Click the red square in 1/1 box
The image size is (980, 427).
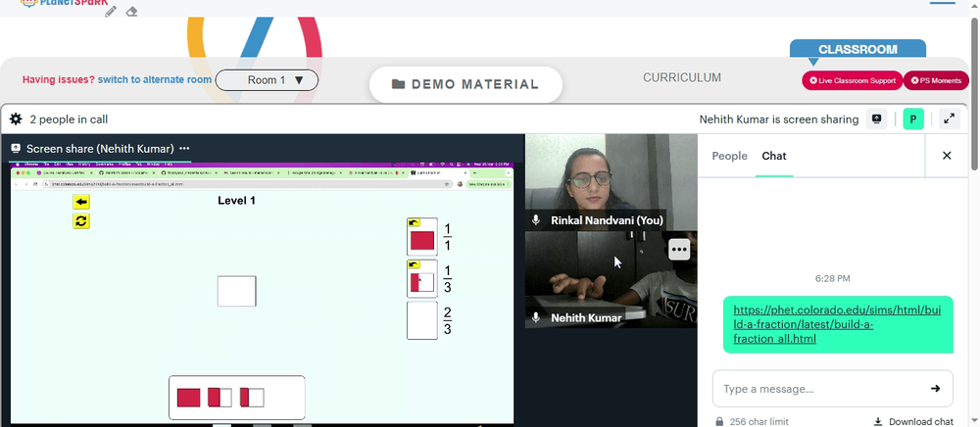pyautogui.click(x=421, y=241)
